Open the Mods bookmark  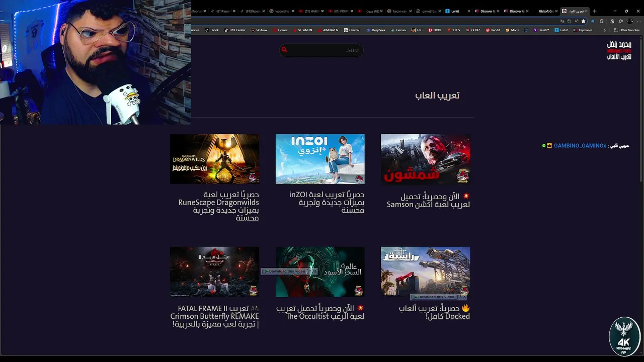[512, 30]
